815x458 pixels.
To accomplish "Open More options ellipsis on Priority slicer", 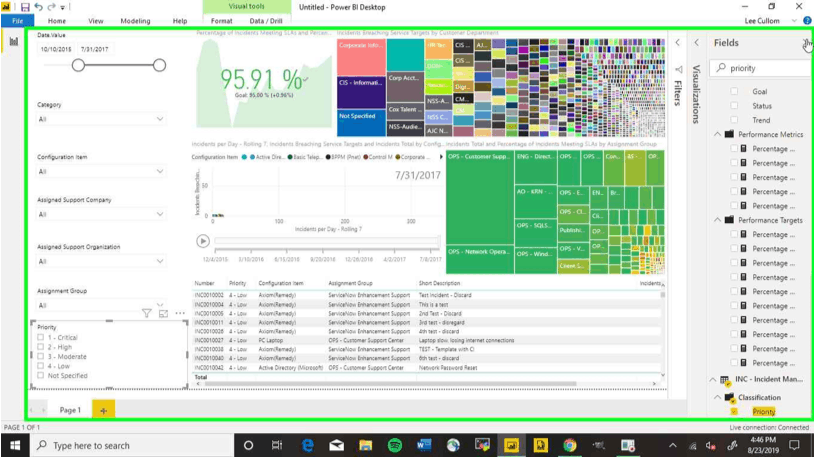I will pos(180,313).
